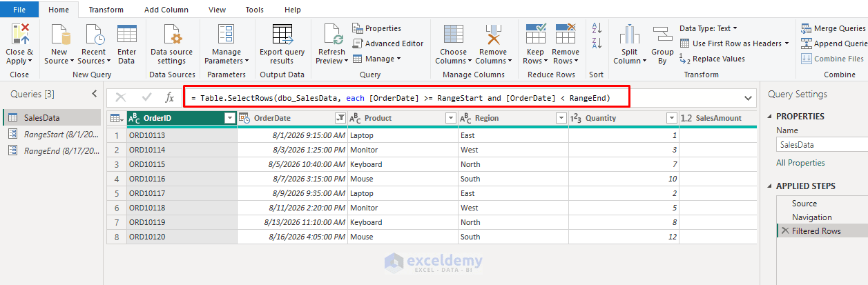Click the OrderDate date-time type icon
Image resolution: width=868 pixels, height=285 pixels.
245,118
